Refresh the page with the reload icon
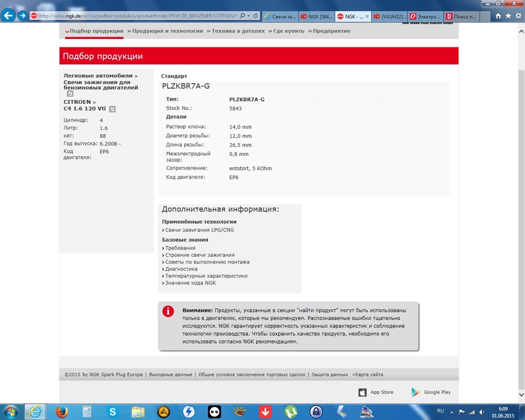525x420 pixels. pos(255,16)
